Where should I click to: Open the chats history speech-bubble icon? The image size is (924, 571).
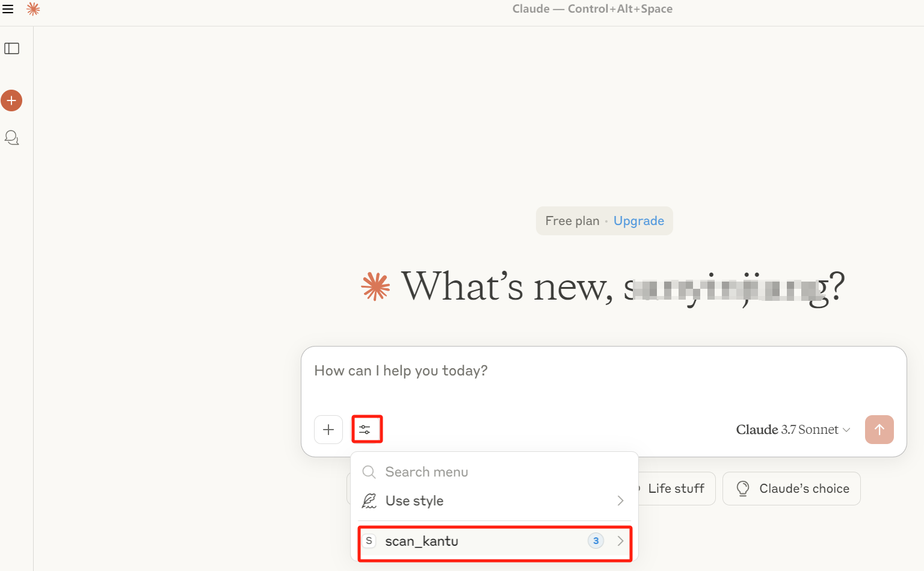(x=12, y=138)
